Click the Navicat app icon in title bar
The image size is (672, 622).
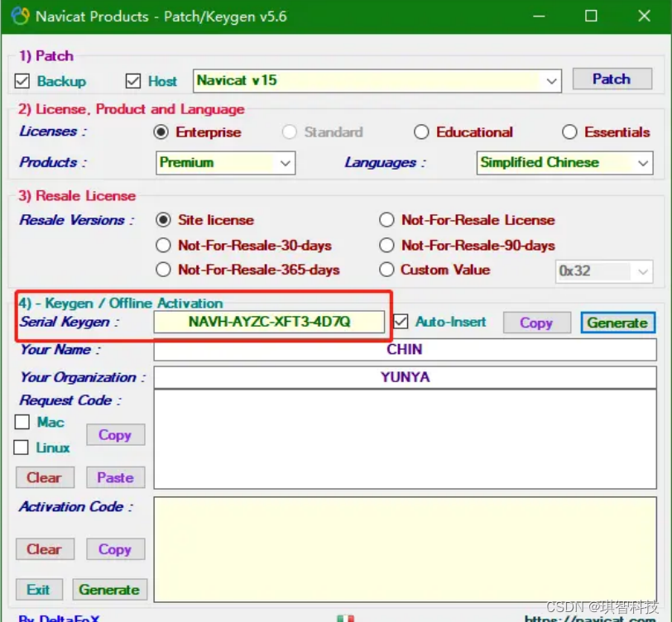[20, 16]
